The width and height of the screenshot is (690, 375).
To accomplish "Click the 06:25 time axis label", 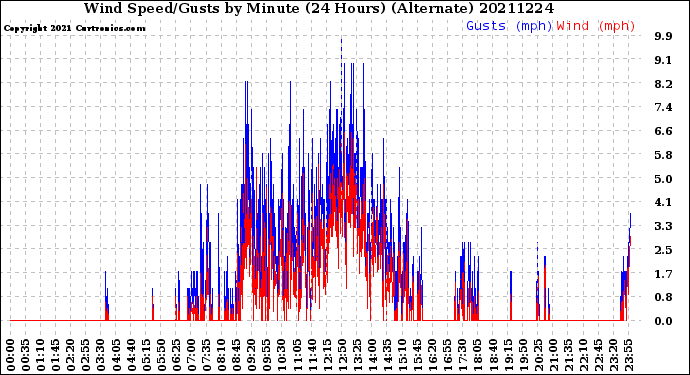I will click(x=176, y=355).
